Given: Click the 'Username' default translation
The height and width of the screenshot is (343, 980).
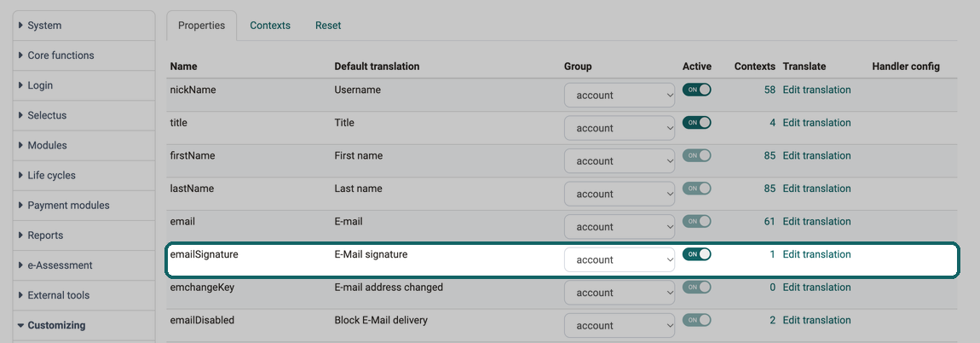Looking at the screenshot, I should pyautogui.click(x=358, y=90).
